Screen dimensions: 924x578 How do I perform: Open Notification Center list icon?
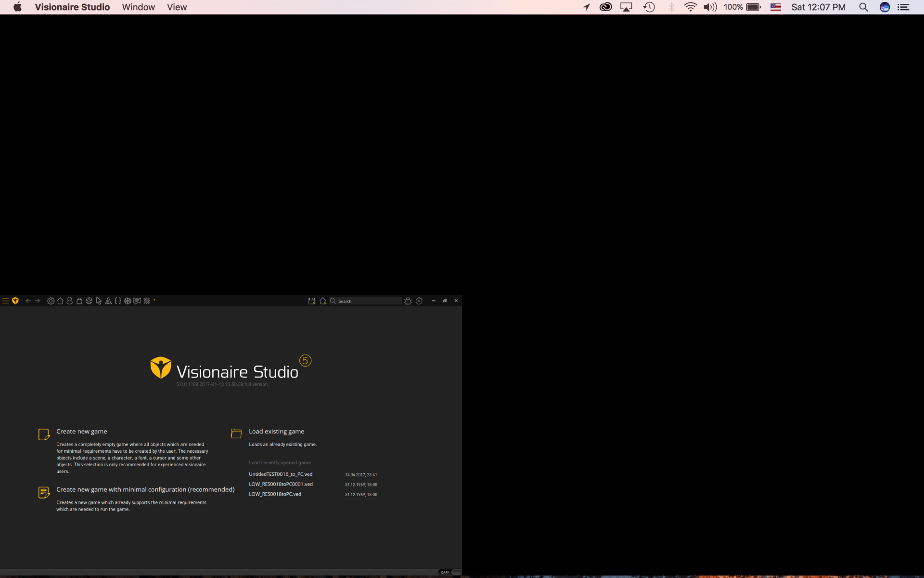click(x=904, y=7)
